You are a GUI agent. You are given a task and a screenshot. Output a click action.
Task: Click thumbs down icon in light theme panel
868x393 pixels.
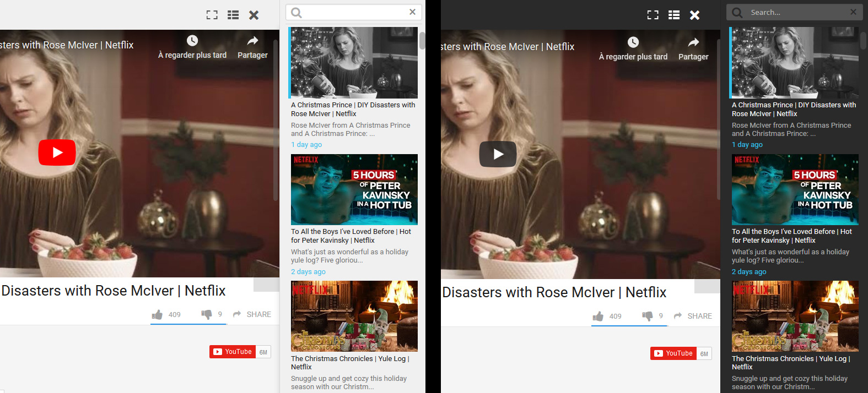click(x=207, y=314)
